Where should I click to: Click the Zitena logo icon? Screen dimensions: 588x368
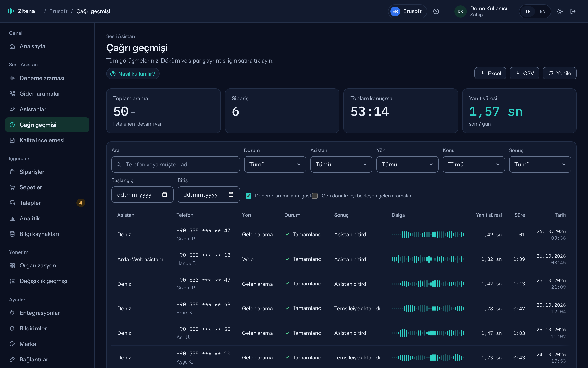(x=10, y=11)
